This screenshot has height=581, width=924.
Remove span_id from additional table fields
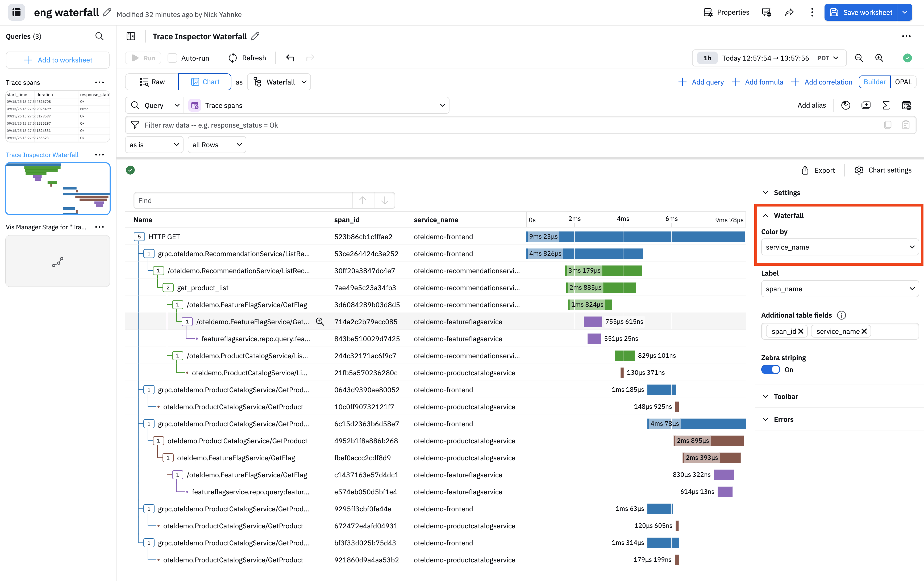point(801,331)
